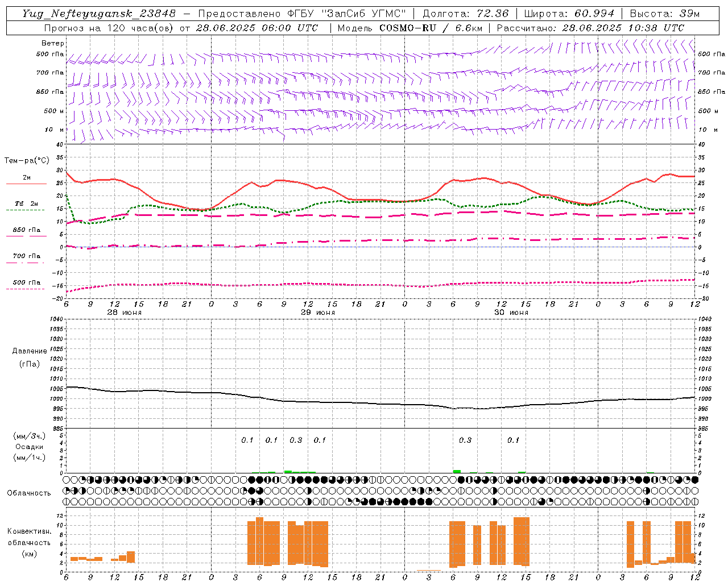Viewport: 728px width, 582px height.
Task: Click the 0.3 precipitation value on 30 июня
Action: point(465,440)
